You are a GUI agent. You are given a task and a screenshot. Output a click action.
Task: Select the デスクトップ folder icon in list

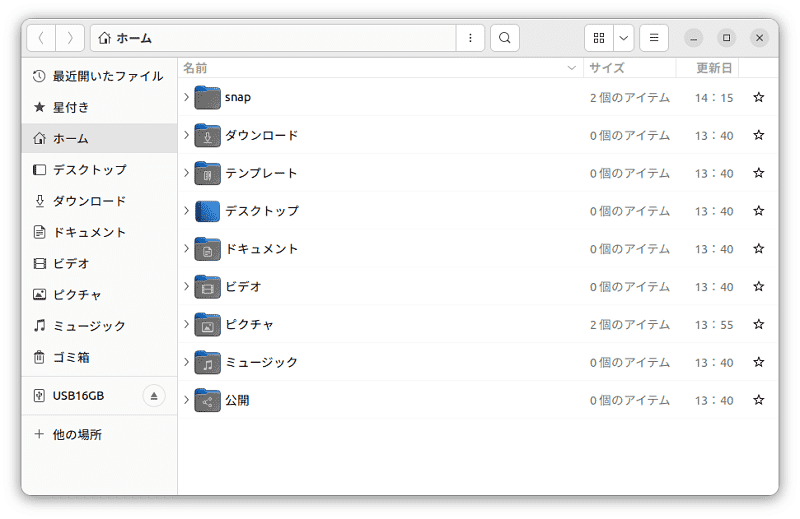(x=208, y=210)
